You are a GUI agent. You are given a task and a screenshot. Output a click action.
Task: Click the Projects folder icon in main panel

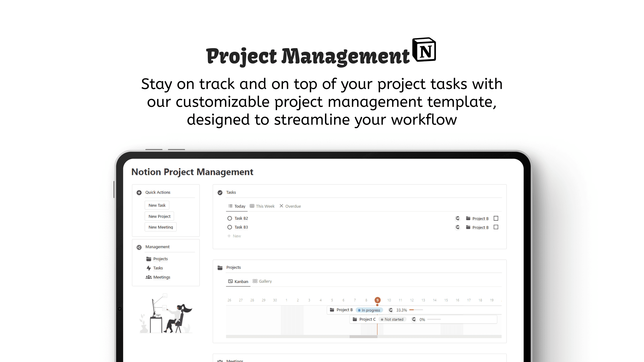click(x=220, y=267)
